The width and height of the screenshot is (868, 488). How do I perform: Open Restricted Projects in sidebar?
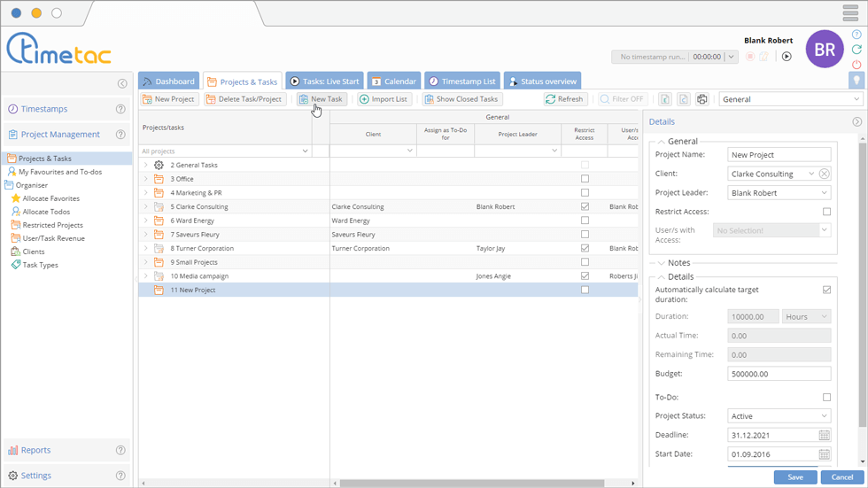[x=47, y=225]
